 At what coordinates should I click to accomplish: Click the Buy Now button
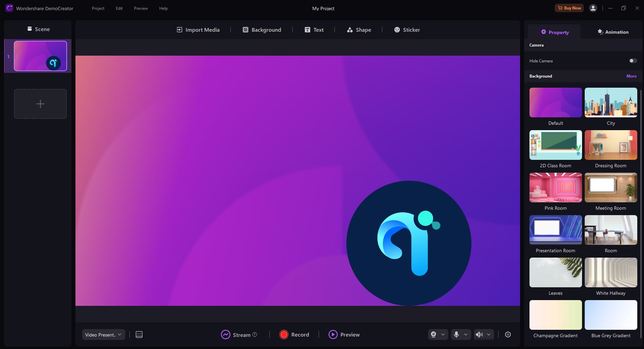point(569,8)
